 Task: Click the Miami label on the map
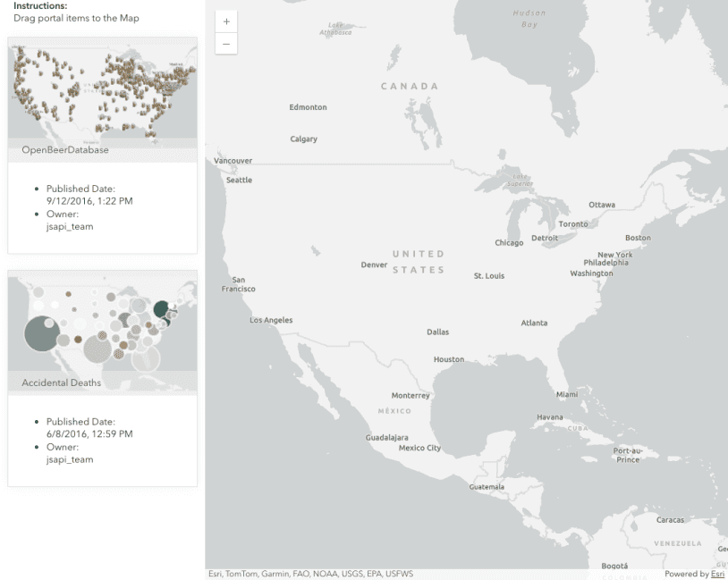566,394
